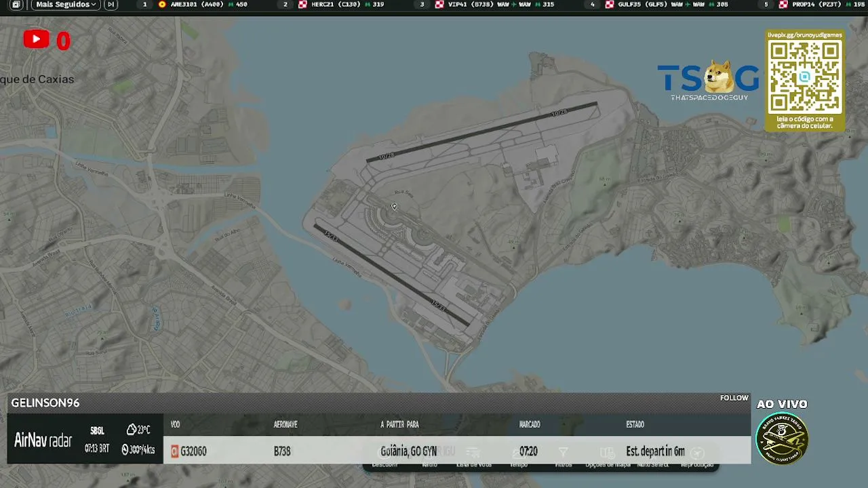868x488 pixels.
Task: Open the Filtros funnel icon
Action: coord(563,453)
